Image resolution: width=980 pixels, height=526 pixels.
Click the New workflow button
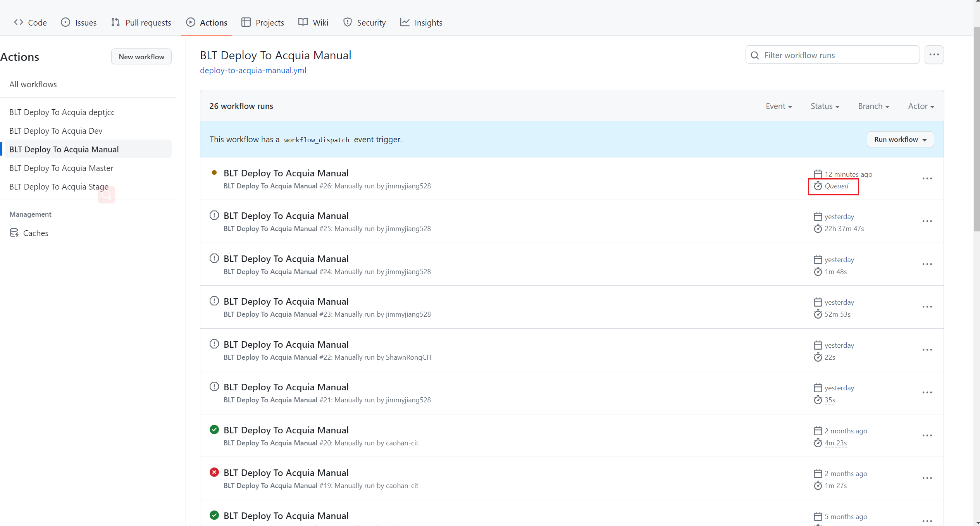pyautogui.click(x=141, y=56)
